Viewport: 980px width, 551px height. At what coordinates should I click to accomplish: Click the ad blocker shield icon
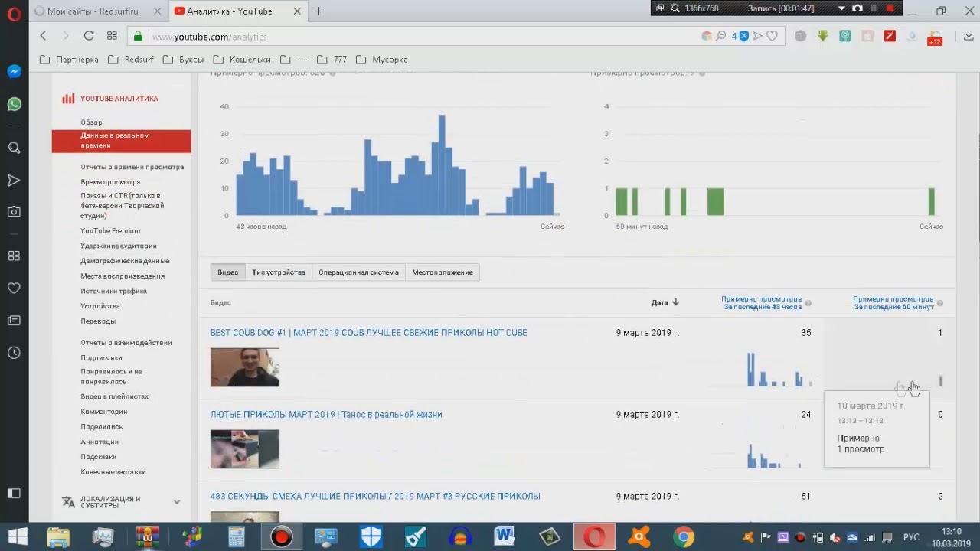pos(743,36)
